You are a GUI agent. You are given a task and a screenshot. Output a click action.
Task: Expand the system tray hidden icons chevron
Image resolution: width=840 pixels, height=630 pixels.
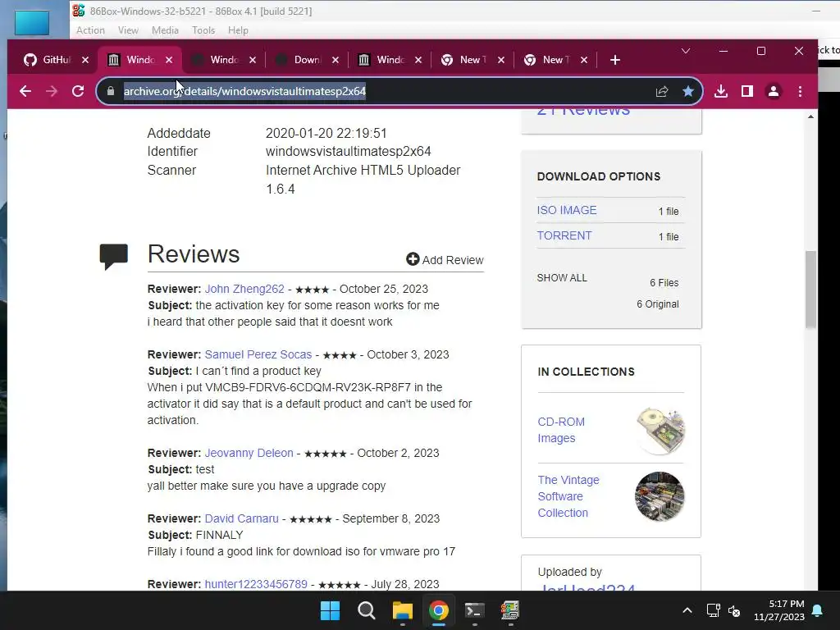(x=687, y=610)
